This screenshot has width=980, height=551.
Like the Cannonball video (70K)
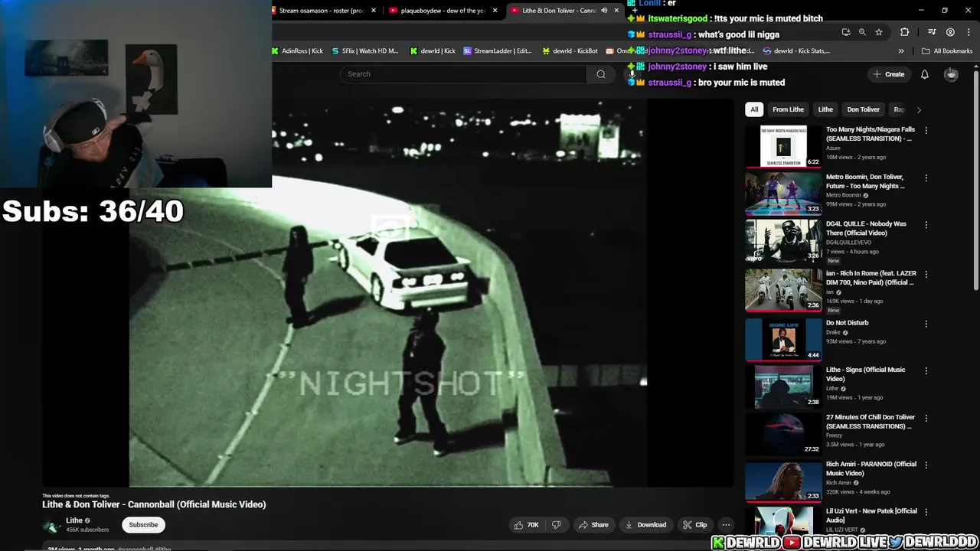(527, 525)
